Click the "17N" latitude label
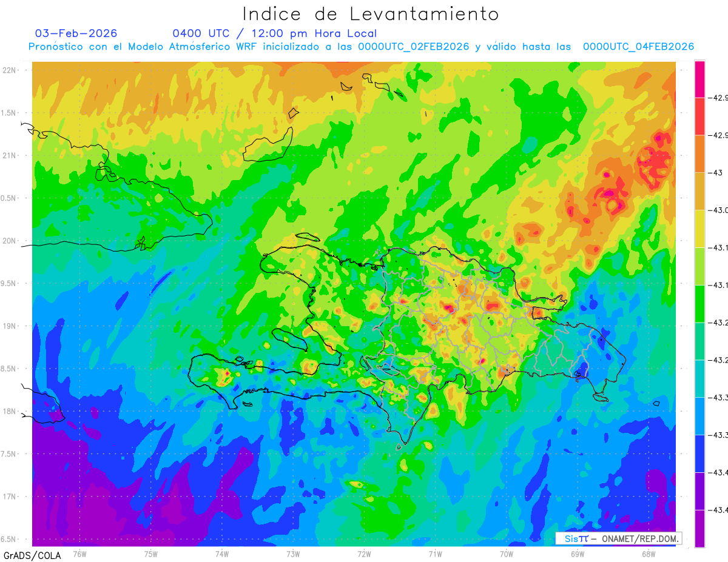Image resolution: width=728 pixels, height=562 pixels. point(10,497)
